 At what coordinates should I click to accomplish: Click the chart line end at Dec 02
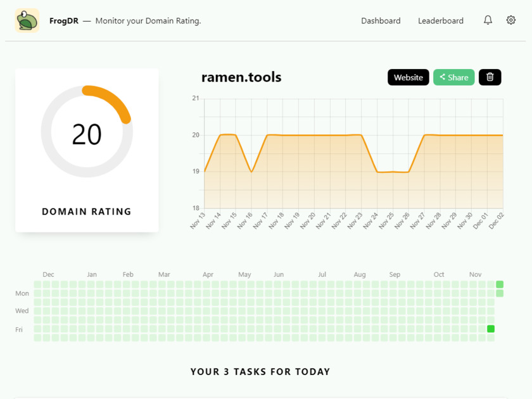[x=502, y=135]
